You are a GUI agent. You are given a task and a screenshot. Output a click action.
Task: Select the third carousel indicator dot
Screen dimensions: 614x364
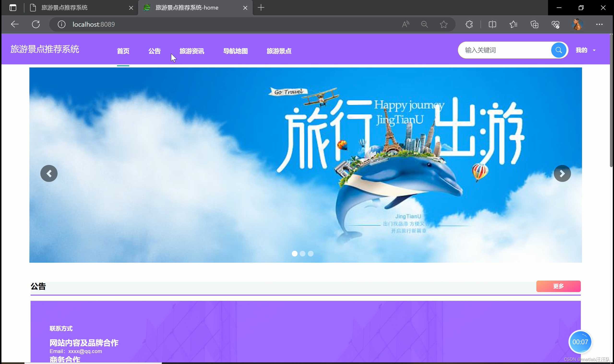pyautogui.click(x=311, y=254)
